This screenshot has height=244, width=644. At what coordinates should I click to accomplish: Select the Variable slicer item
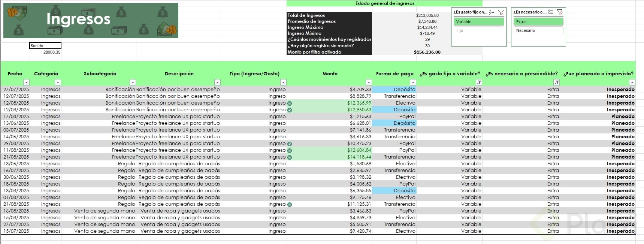[479, 22]
